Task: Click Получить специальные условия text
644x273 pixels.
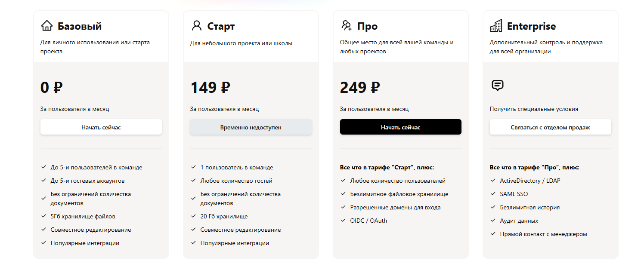Action: (x=534, y=109)
